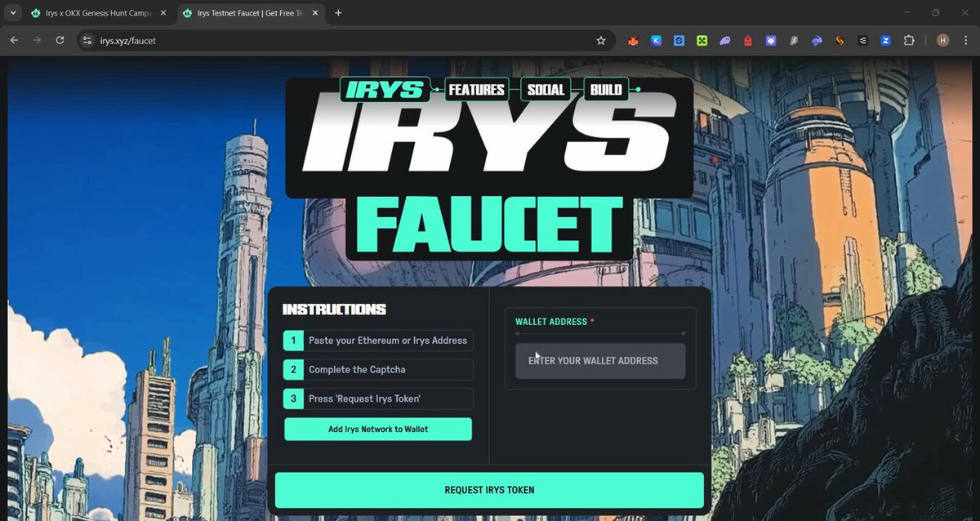Screen dimensions: 980x521
Task: Click step 1 Paste your Ethereum or Irys Address
Action: tap(378, 341)
